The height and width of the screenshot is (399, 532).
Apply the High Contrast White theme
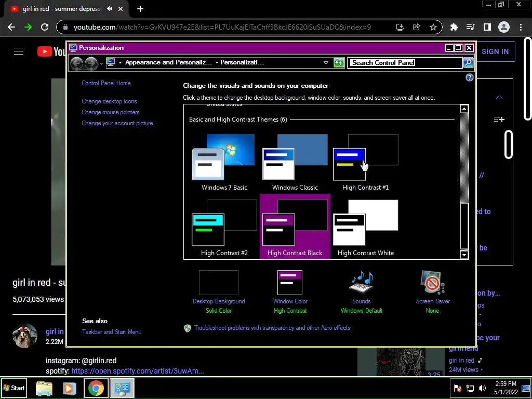[x=365, y=228]
